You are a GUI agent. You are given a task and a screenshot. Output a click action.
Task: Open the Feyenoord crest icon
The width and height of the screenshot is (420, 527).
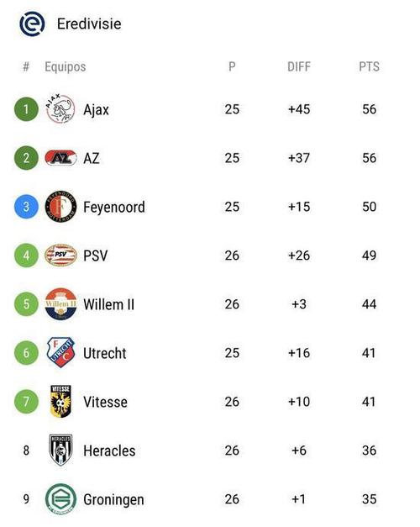click(60, 207)
